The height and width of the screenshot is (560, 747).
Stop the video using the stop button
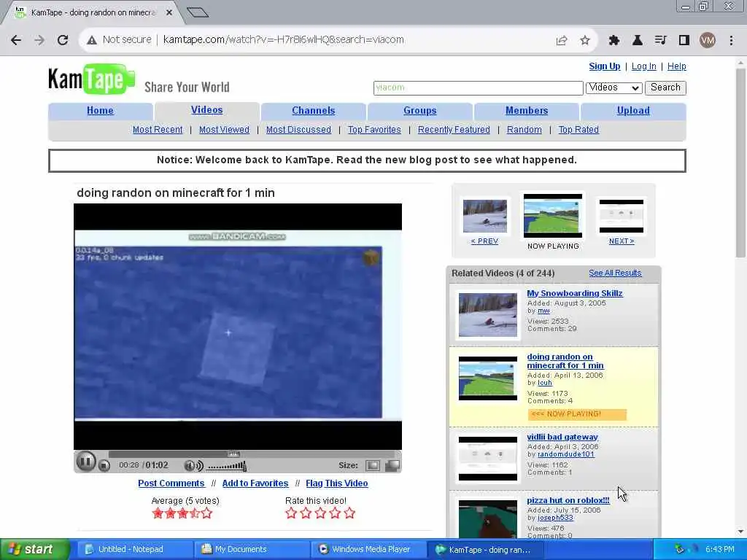(x=104, y=466)
